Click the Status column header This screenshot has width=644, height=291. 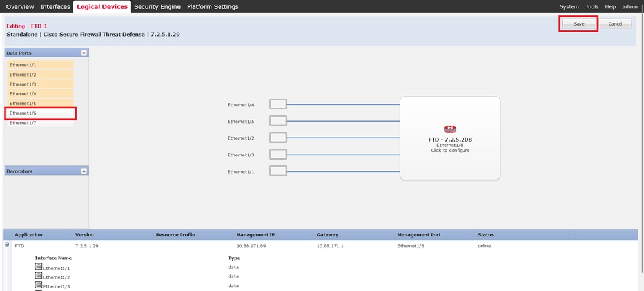point(485,235)
